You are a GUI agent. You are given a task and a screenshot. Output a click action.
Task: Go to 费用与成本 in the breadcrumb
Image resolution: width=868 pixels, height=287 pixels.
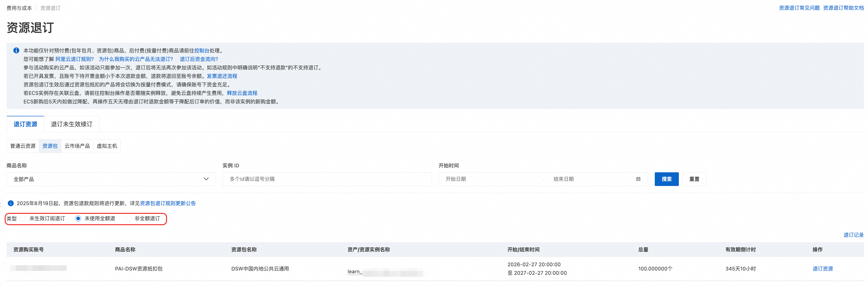(19, 8)
